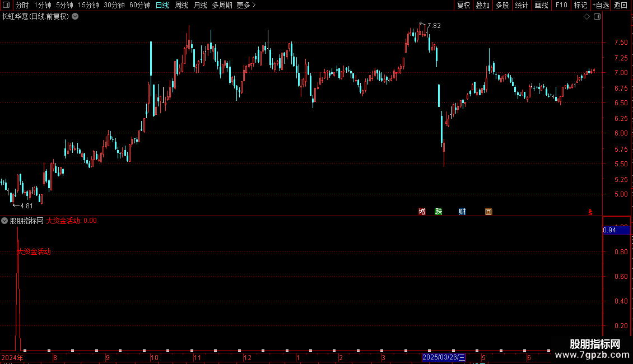Click the 7.82 high price label
The width and height of the screenshot is (633, 364).
coord(434,25)
